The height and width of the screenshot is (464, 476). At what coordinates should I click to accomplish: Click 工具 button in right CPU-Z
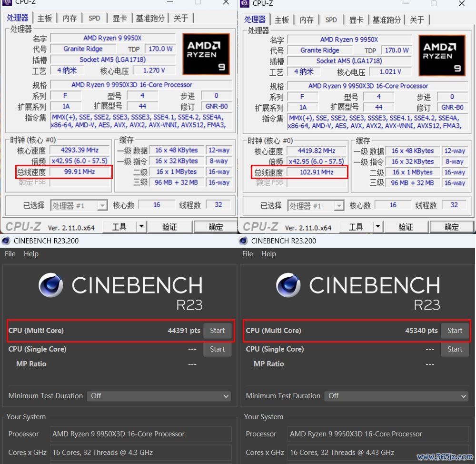click(x=356, y=227)
